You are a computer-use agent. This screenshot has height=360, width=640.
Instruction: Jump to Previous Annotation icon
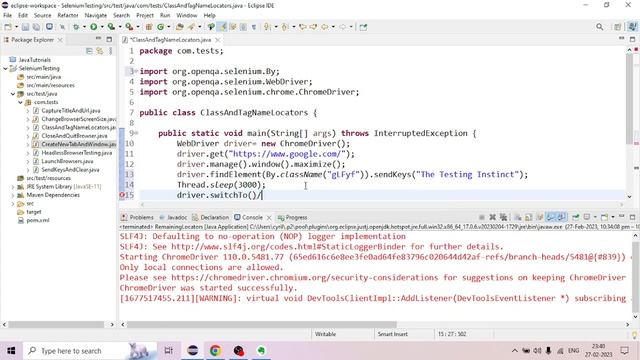(285, 27)
